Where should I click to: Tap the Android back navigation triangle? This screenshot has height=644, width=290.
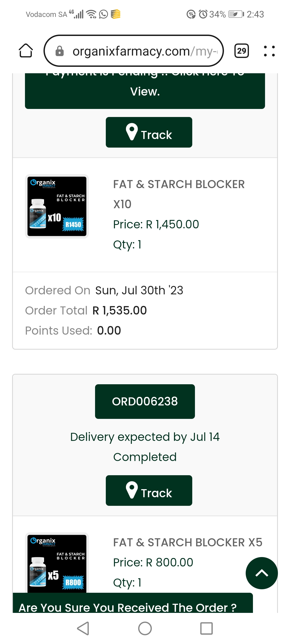click(83, 628)
